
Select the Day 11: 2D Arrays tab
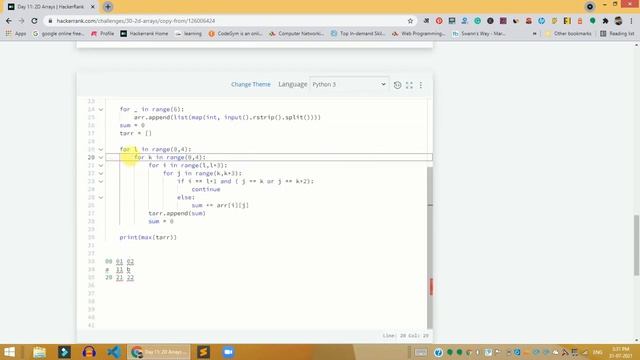51,7
